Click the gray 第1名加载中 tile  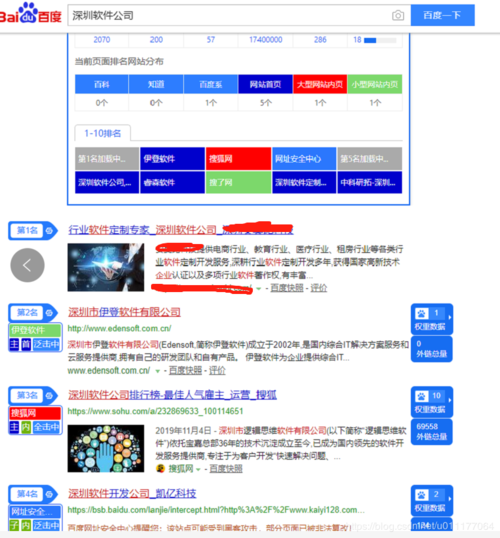(x=107, y=159)
